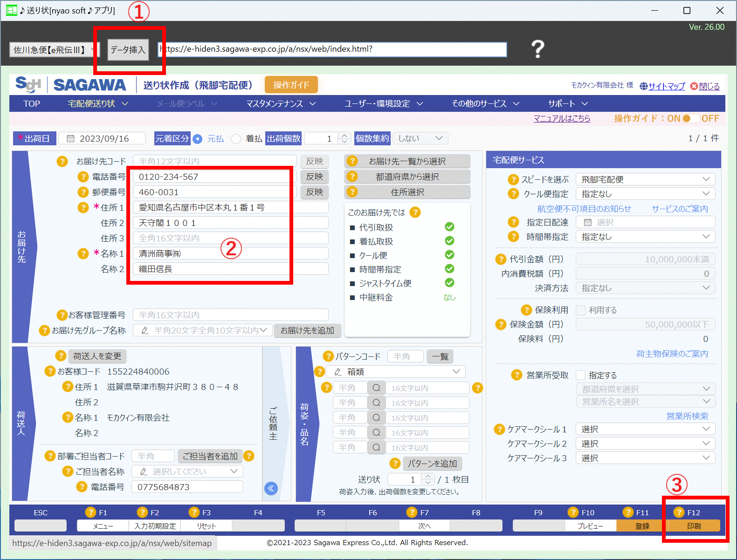Viewport: 737px width, 560px height.
Task: Click help icon on お届け先一覧から選択 button
Action: (352, 161)
